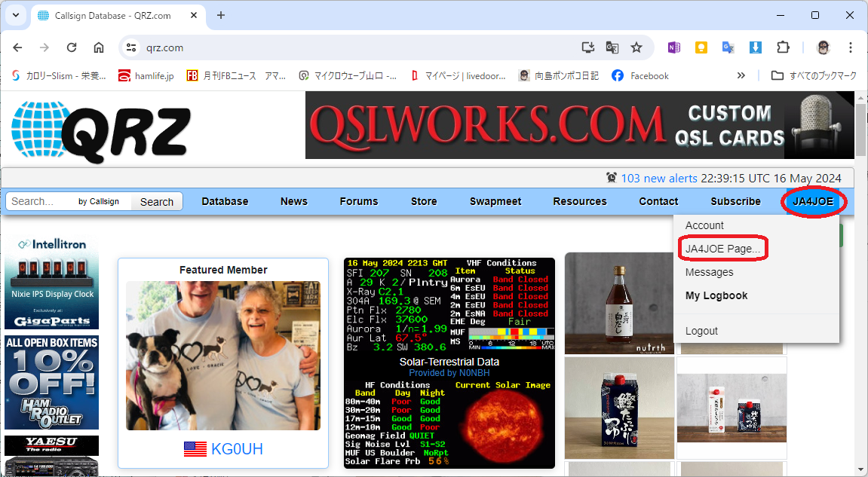The image size is (868, 477).
Task: Open the livedoor マイページ bookmark
Action: point(458,75)
